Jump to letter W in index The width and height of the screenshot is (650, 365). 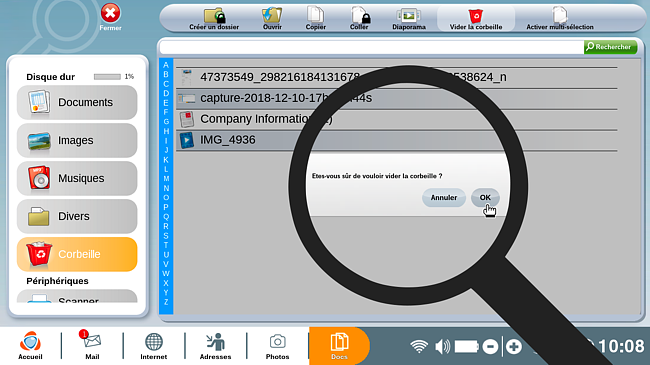(x=166, y=273)
